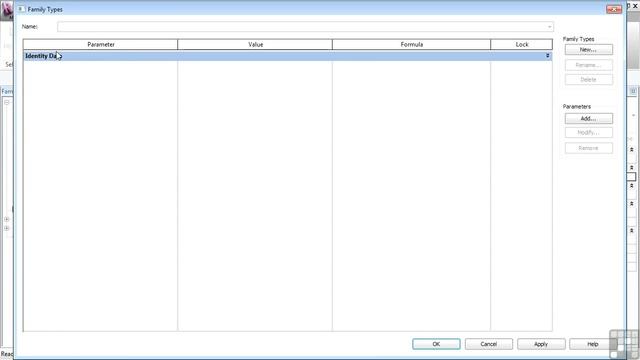Cancel the Family Types dialog

(x=489, y=344)
